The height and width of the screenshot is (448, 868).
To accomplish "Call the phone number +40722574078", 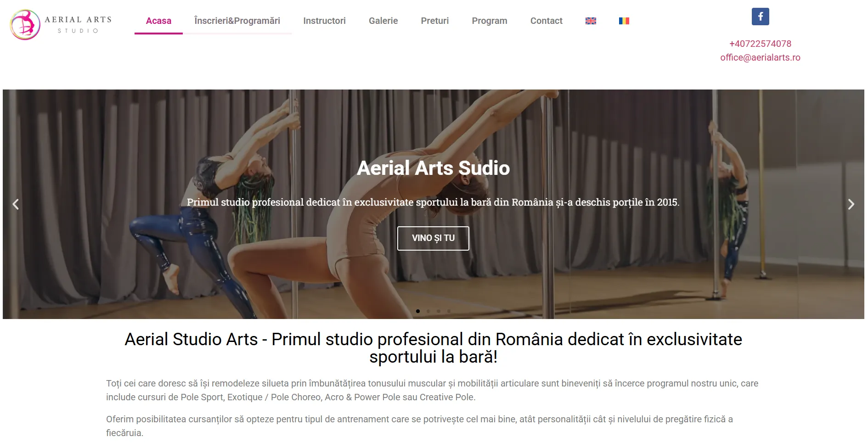I will click(760, 44).
